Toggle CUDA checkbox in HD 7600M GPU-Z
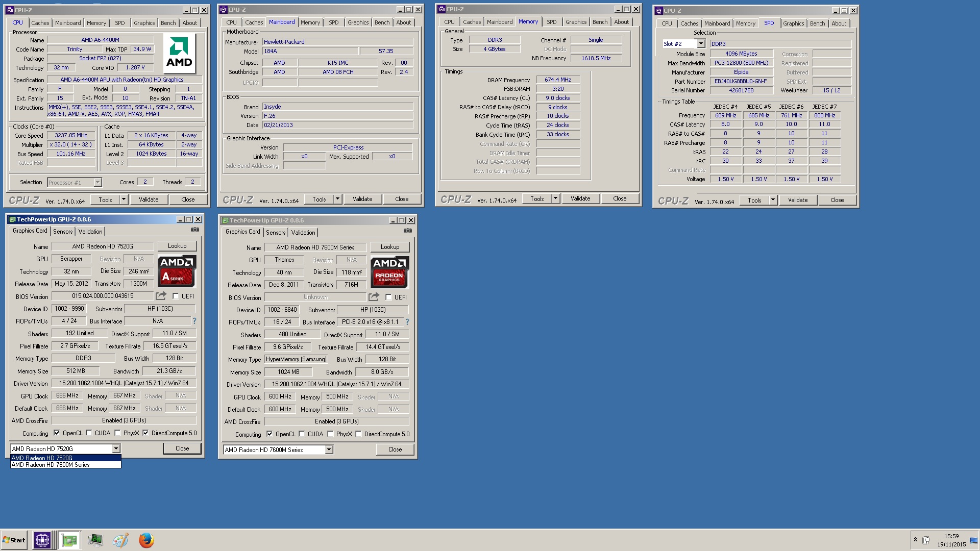This screenshot has width=980, height=551. 302,434
